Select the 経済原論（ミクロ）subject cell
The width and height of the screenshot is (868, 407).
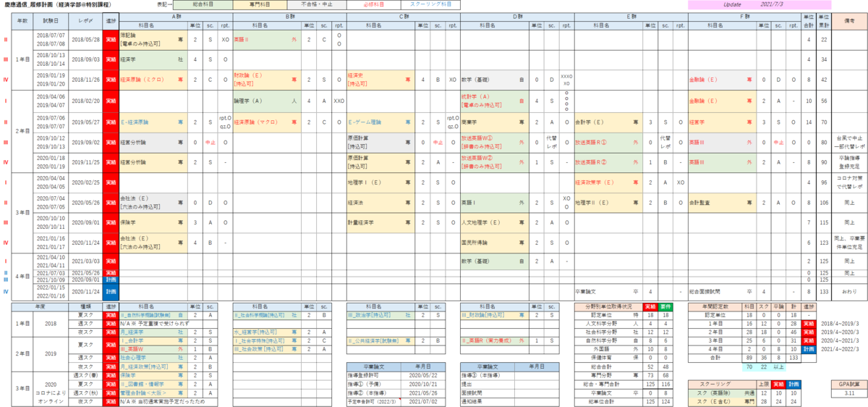pos(153,80)
